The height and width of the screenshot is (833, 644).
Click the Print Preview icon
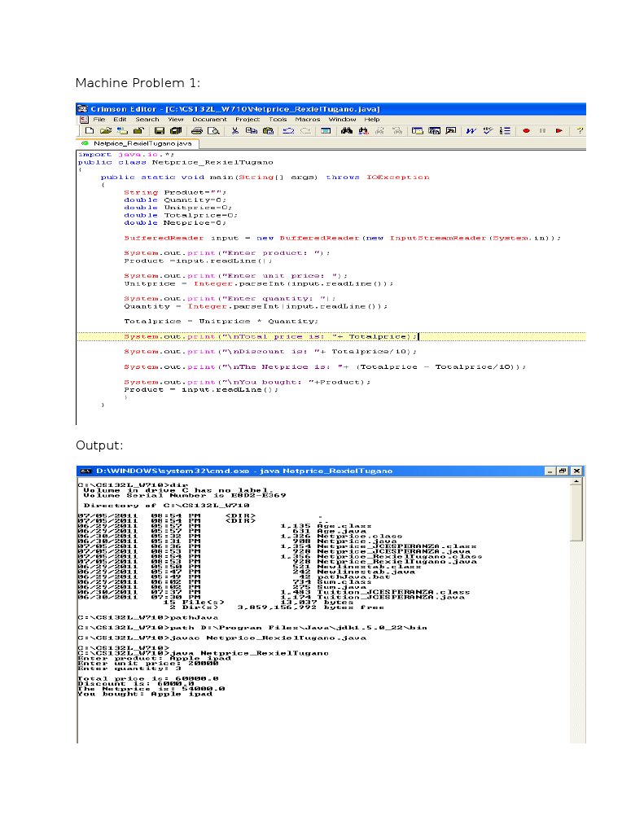pyautogui.click(x=213, y=130)
